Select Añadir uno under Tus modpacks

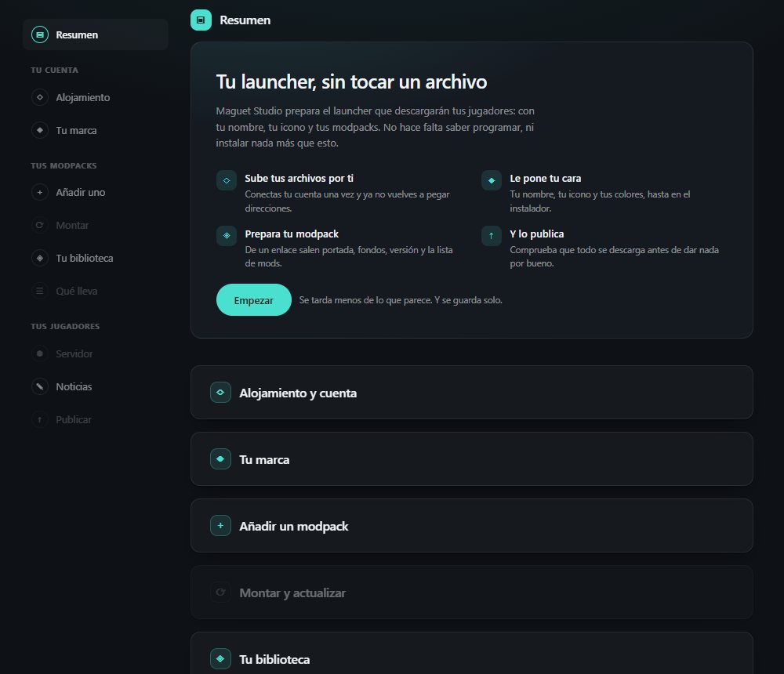96,192
